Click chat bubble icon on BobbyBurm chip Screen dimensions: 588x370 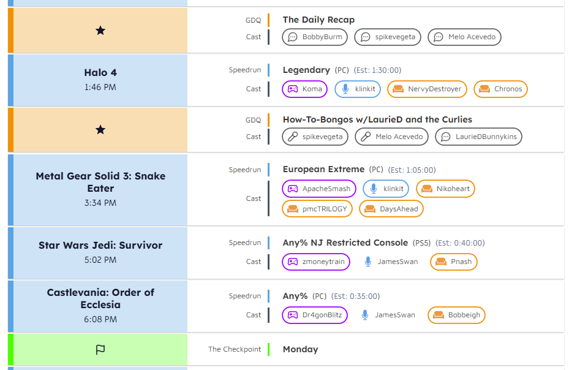293,37
